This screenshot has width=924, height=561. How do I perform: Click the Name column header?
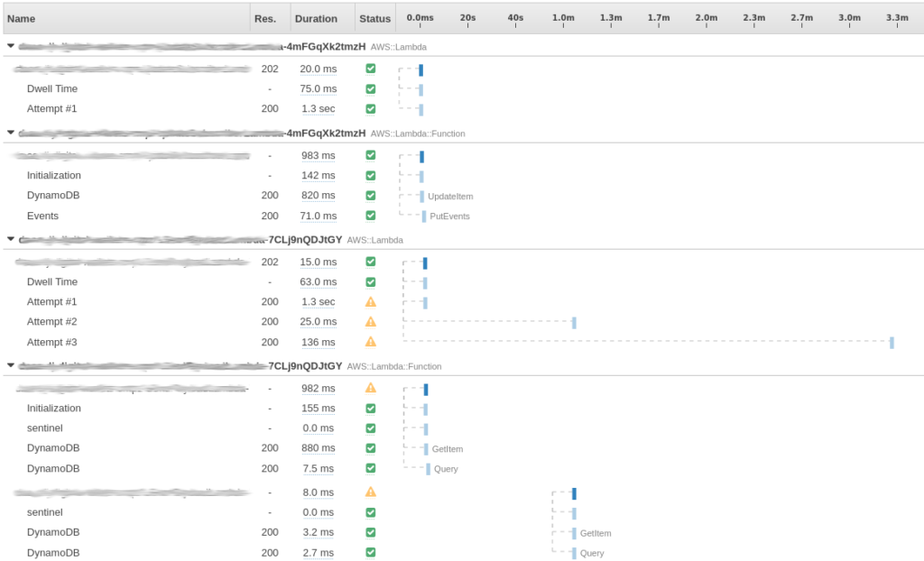click(20, 17)
